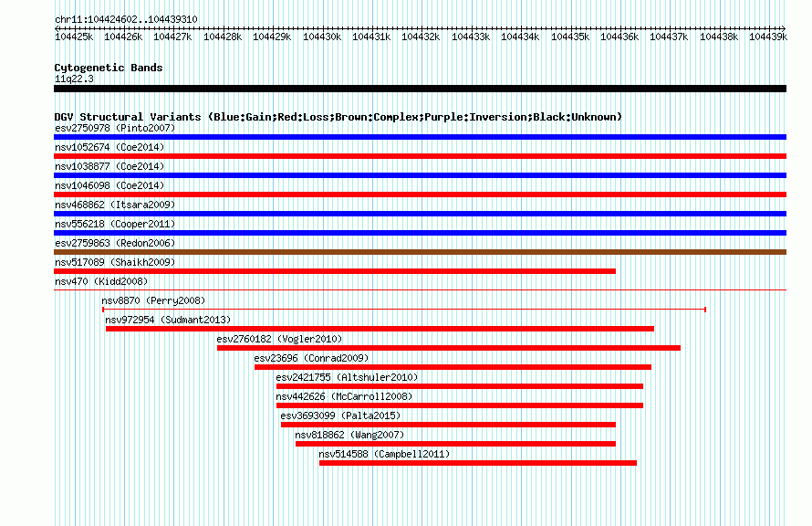The height and width of the screenshot is (526, 812).
Task: Click the red bar under nsv442626
Action: coord(459,405)
